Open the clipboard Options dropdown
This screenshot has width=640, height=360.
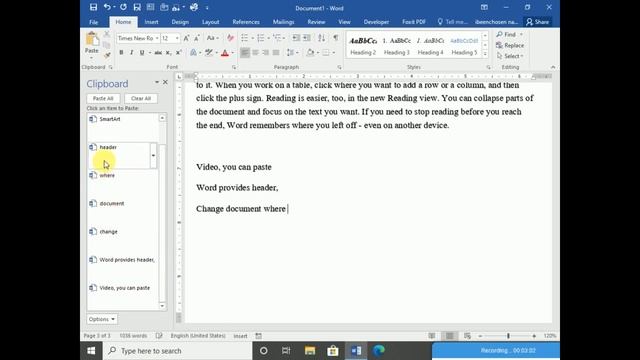click(x=102, y=319)
